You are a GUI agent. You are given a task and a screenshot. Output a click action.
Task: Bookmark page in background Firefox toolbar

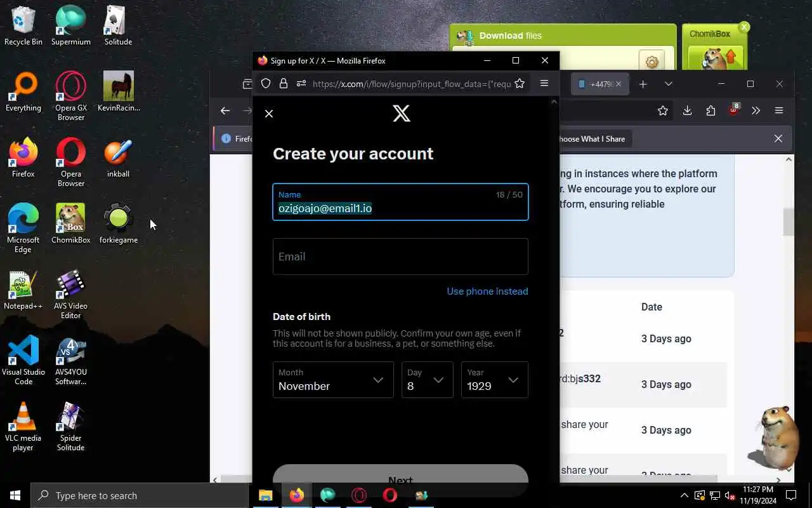[663, 110]
